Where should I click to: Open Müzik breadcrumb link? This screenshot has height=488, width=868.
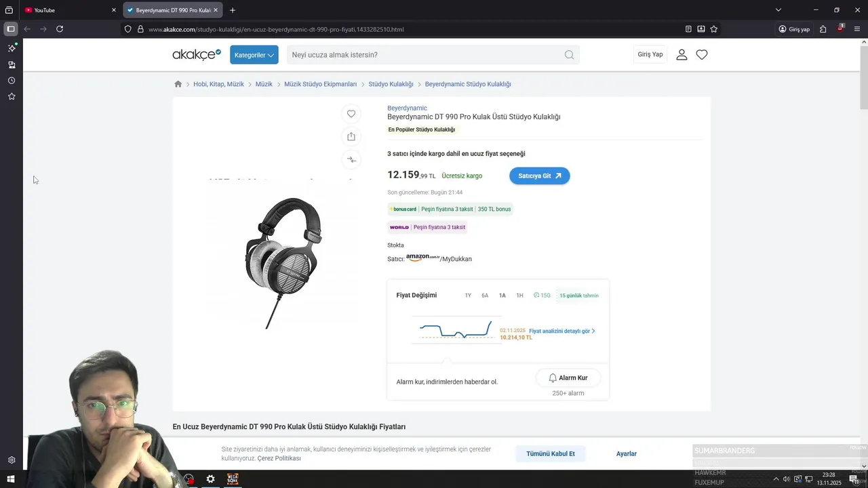(x=264, y=84)
